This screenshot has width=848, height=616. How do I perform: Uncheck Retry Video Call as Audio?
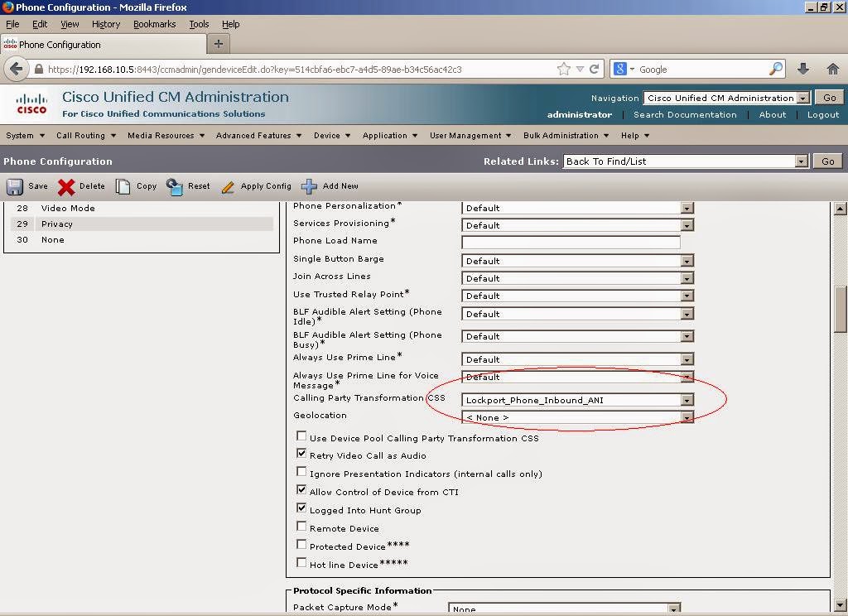301,453
